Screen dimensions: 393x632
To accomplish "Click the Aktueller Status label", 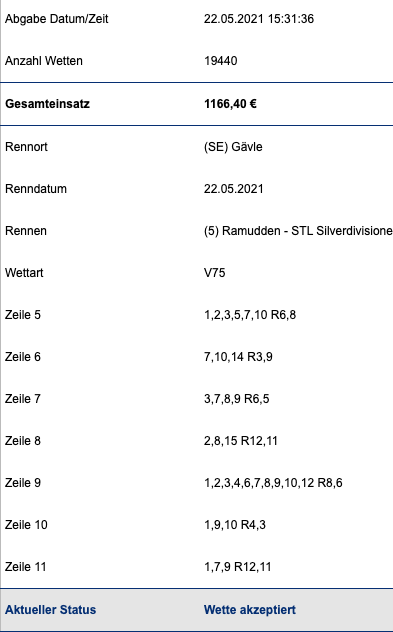I will coord(50,610).
